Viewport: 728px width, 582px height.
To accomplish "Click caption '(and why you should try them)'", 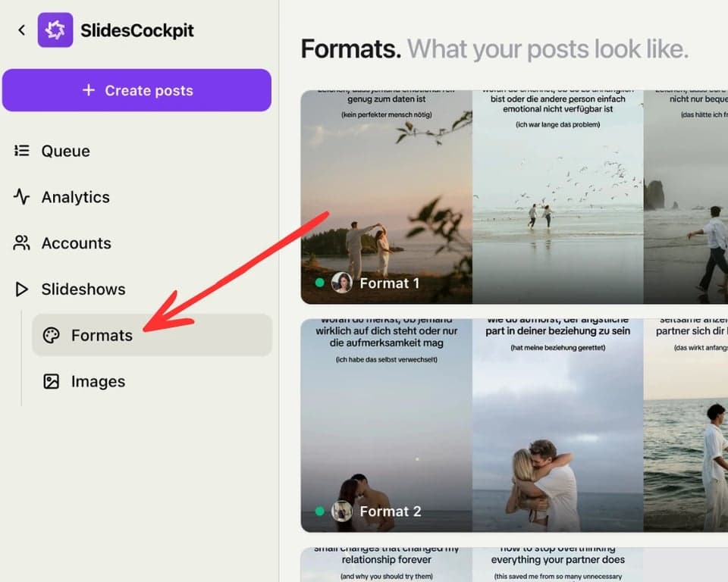I will click(386, 576).
